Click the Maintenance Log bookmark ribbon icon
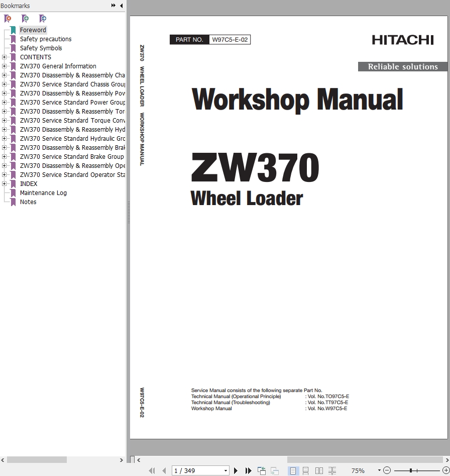 [13, 193]
